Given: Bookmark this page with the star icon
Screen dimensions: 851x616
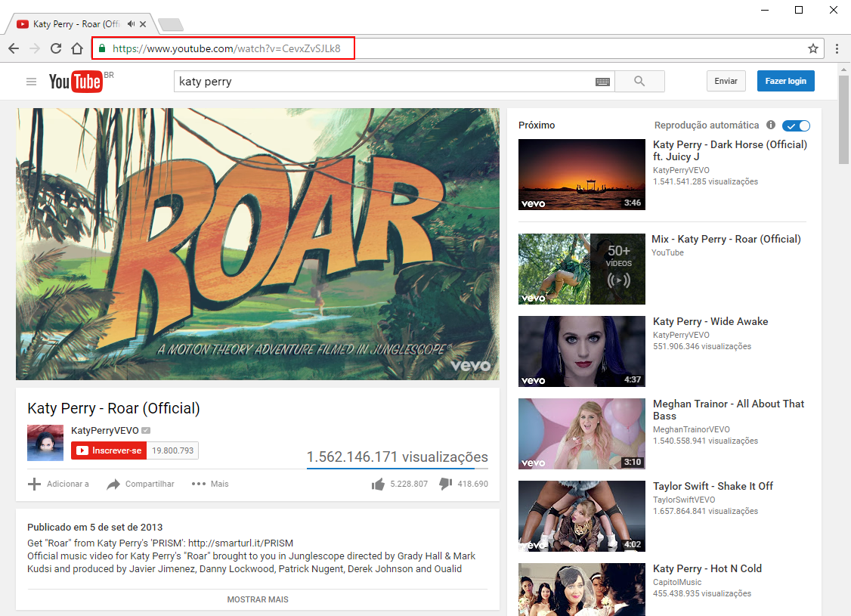Looking at the screenshot, I should point(813,49).
